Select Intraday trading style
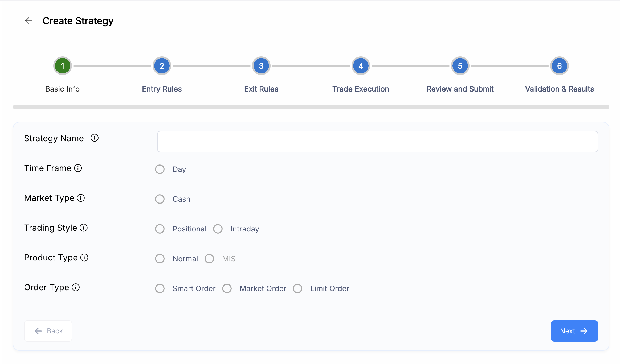620x364 pixels. click(218, 229)
